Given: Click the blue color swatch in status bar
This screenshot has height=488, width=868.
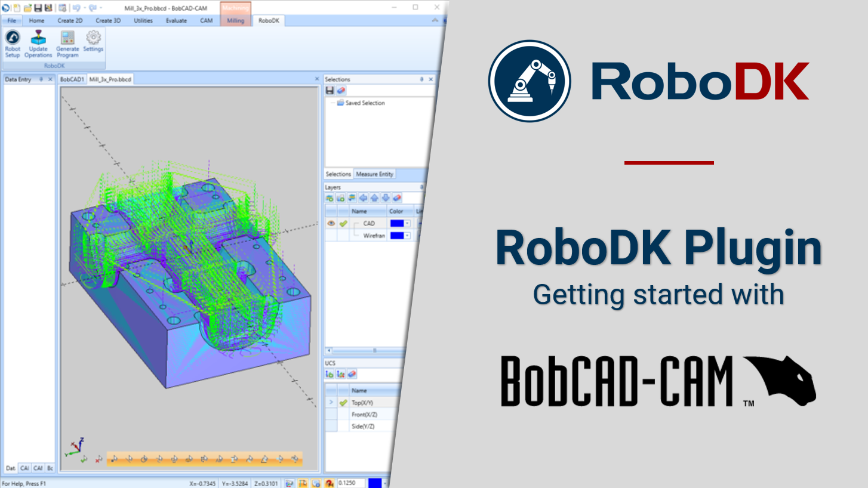Looking at the screenshot, I should [x=374, y=483].
